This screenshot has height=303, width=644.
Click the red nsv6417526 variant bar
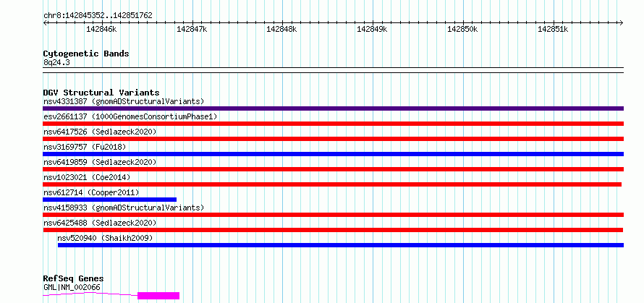[333, 139]
